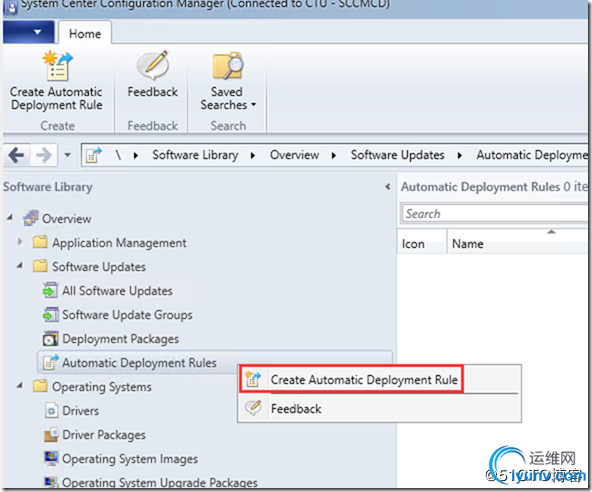Image resolution: width=592 pixels, height=492 pixels.
Task: Expand arrow after Software Updates breadcrumb
Action: [459, 155]
